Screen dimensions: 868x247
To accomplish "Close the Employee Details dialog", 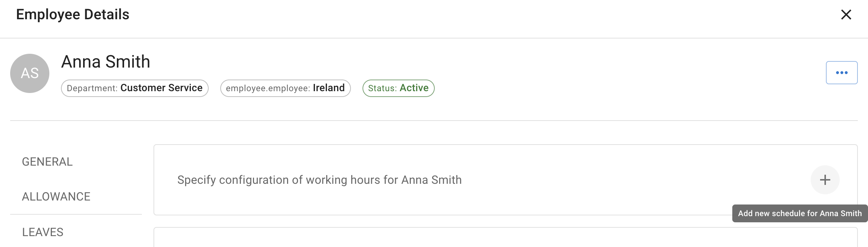I will point(846,15).
